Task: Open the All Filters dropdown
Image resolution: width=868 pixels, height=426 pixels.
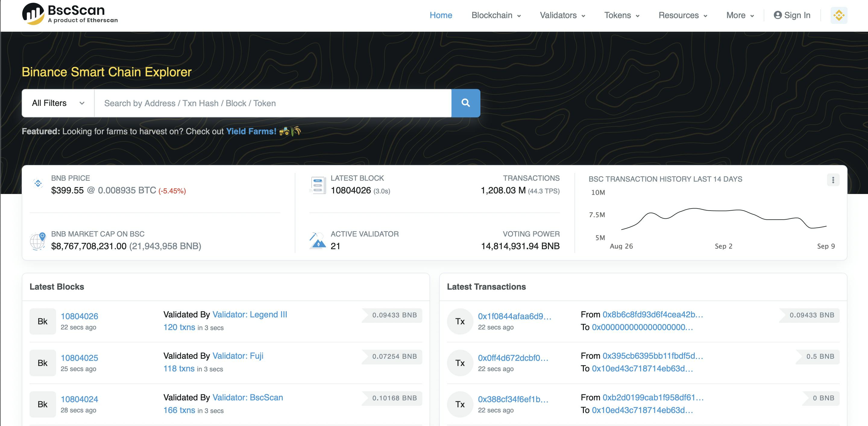Action: 58,103
